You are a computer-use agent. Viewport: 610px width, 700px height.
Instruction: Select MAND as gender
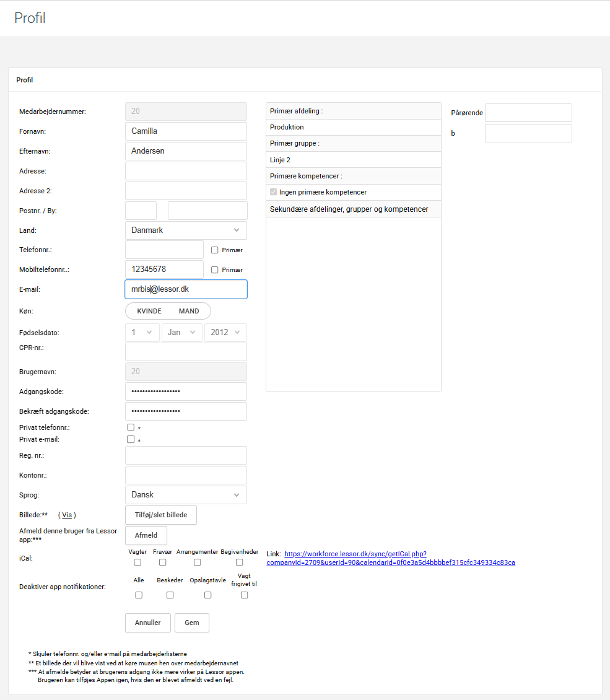(x=189, y=311)
